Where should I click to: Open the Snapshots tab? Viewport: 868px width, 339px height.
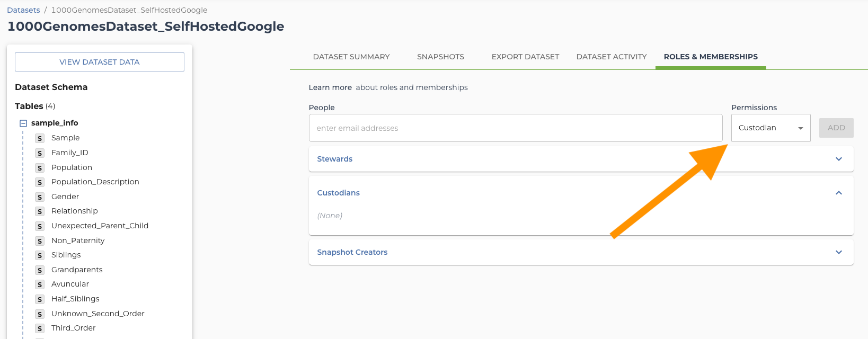point(440,57)
